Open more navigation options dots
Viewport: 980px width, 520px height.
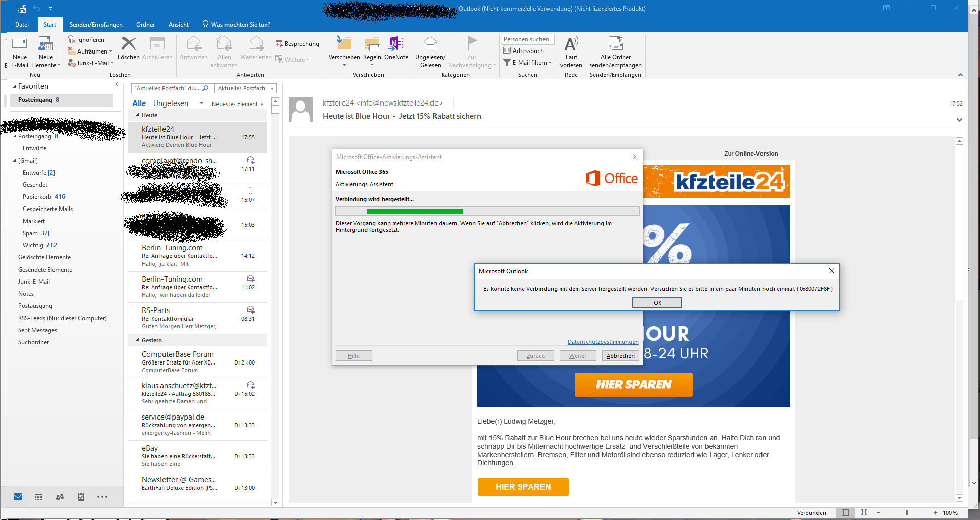click(x=102, y=497)
